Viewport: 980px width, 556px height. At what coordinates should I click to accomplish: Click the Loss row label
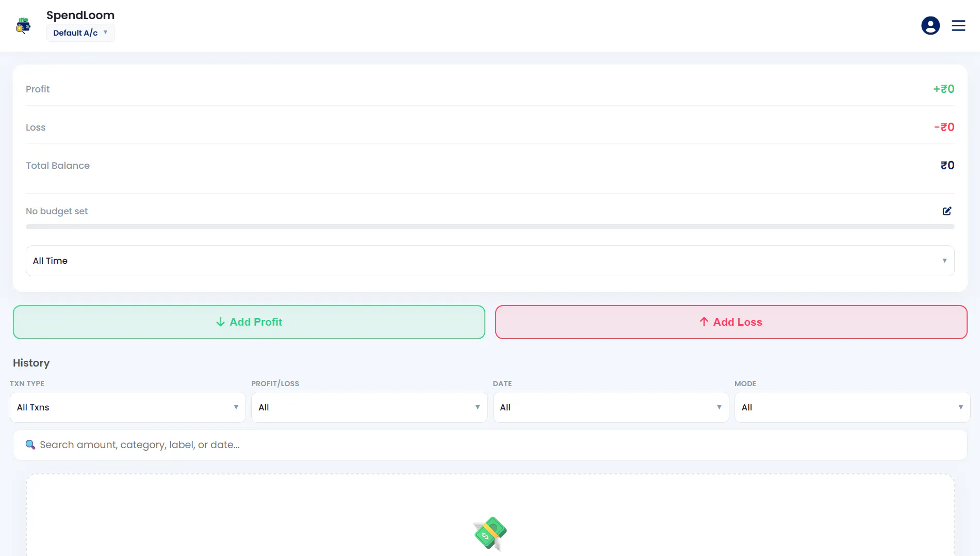(36, 128)
